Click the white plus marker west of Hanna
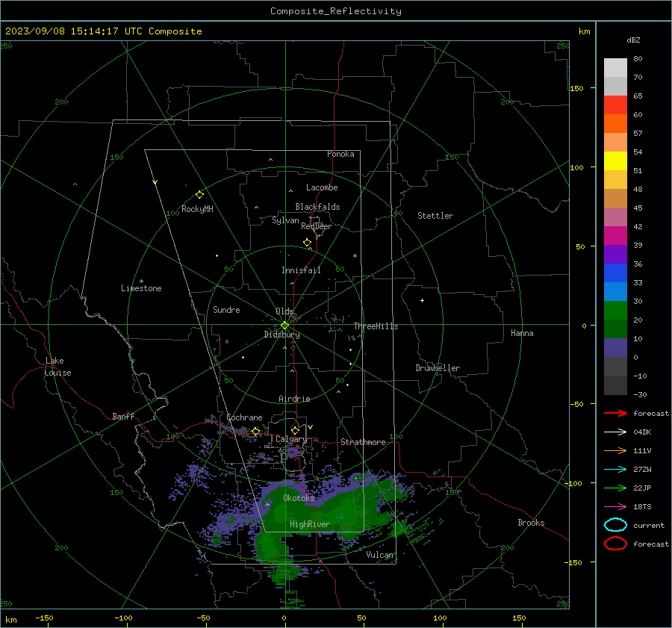Viewport: 672px width, 628px height. point(422,300)
